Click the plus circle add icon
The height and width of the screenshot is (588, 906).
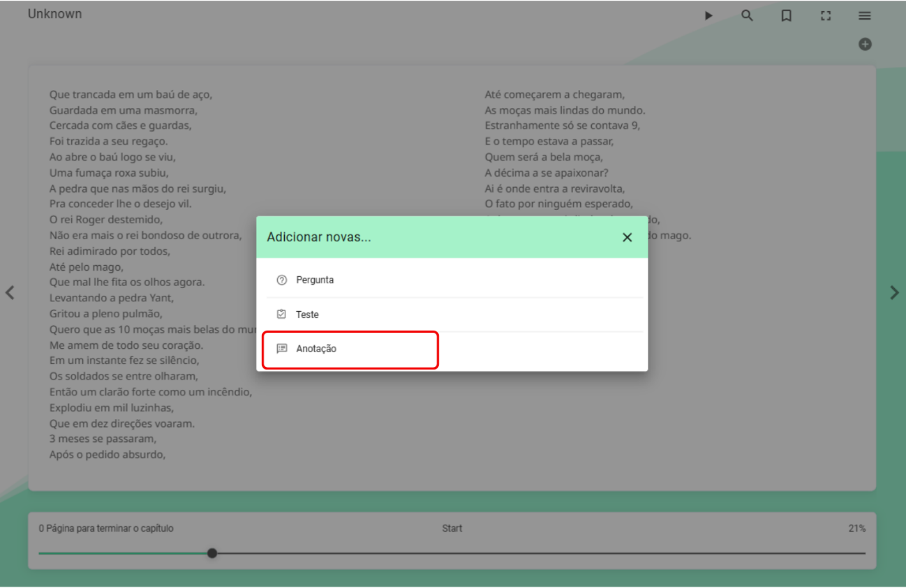click(865, 44)
